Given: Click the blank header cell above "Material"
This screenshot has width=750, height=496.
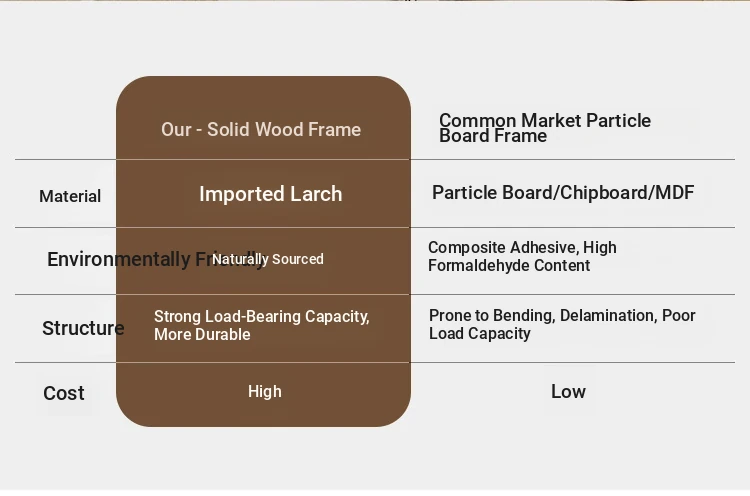Looking at the screenshot, I should pos(65,125).
